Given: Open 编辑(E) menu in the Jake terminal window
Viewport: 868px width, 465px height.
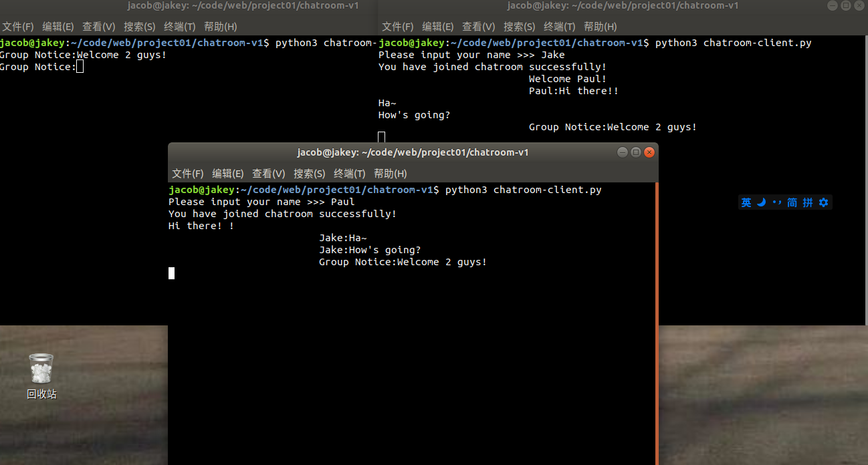Looking at the screenshot, I should [x=438, y=27].
